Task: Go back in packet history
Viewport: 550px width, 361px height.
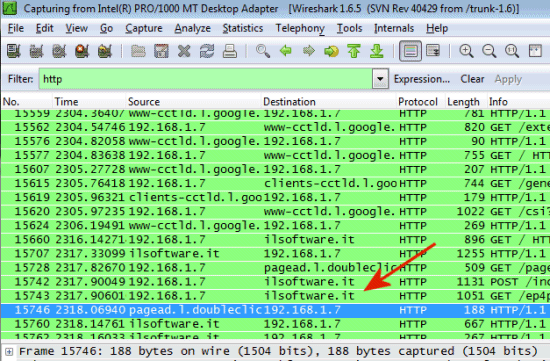Action: (x=286, y=51)
